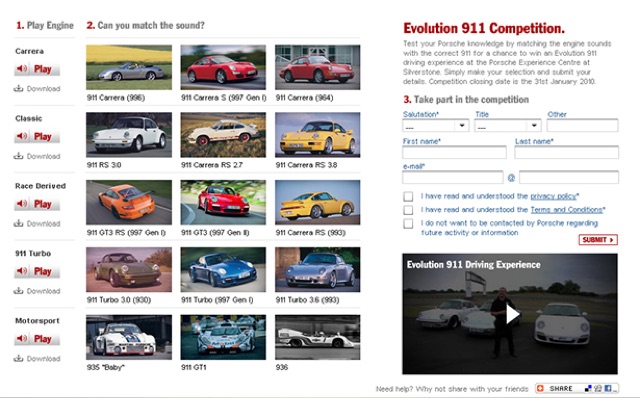Submit the competition form
This screenshot has height=398, width=640.
[x=598, y=240]
